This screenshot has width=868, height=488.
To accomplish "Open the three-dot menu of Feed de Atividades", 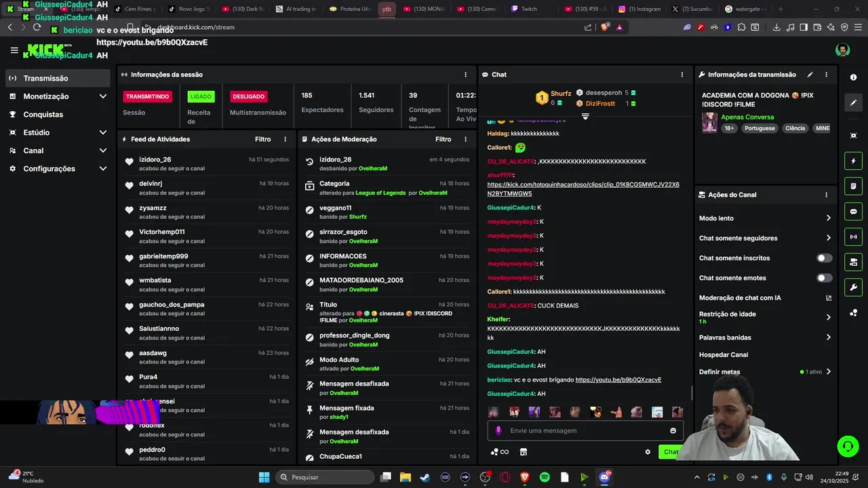I will (285, 139).
